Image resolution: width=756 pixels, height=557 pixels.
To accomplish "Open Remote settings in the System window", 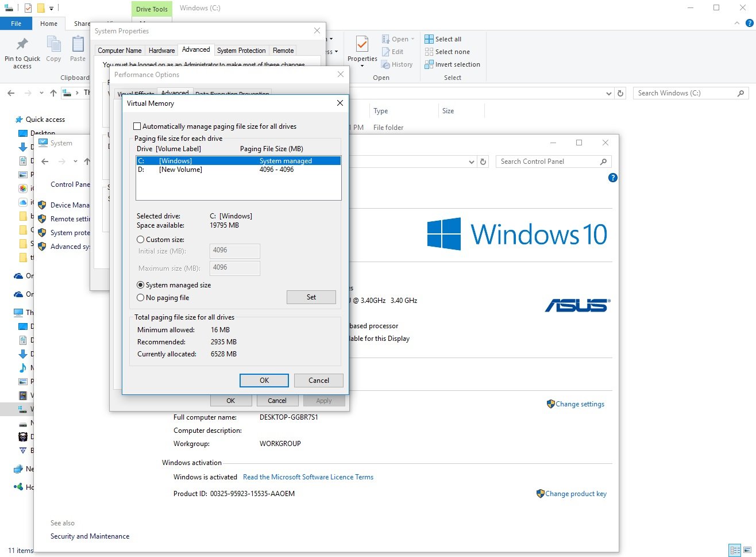I will 68,218.
